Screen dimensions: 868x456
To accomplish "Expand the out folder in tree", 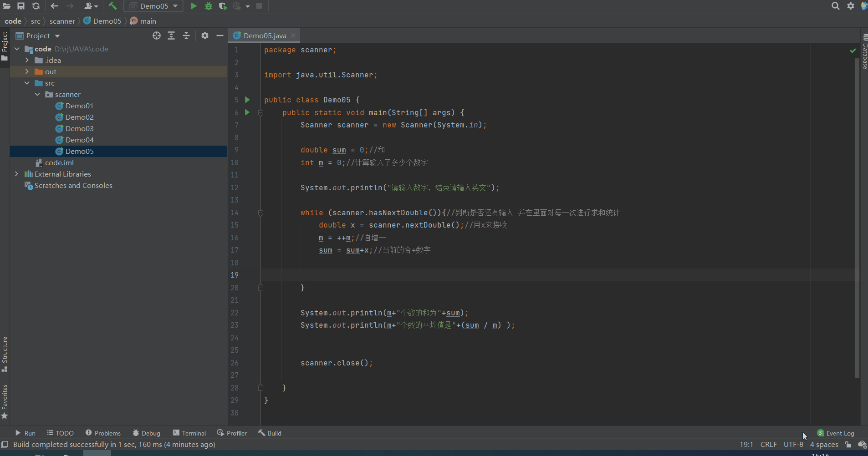I will pyautogui.click(x=27, y=71).
